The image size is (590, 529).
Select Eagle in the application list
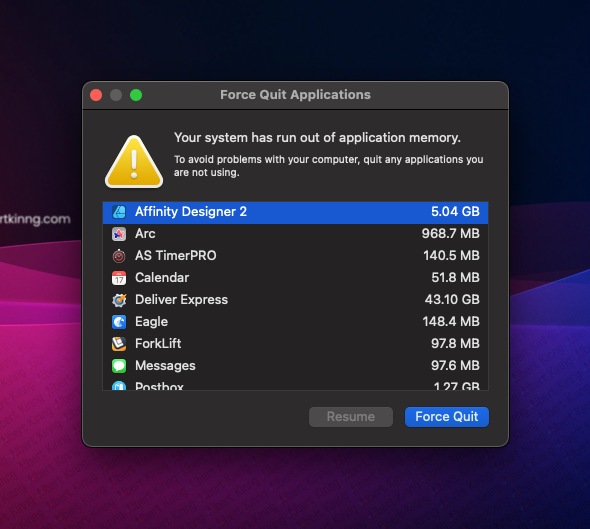(x=295, y=322)
